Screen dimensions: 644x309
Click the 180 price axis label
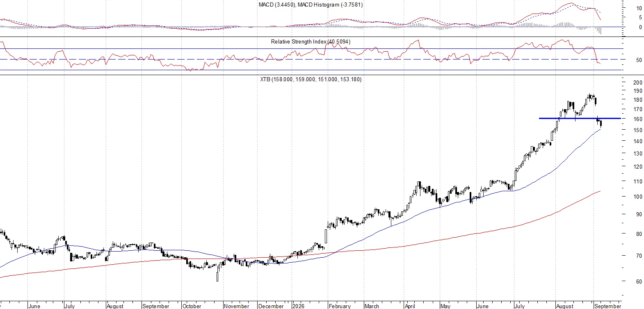coord(638,100)
